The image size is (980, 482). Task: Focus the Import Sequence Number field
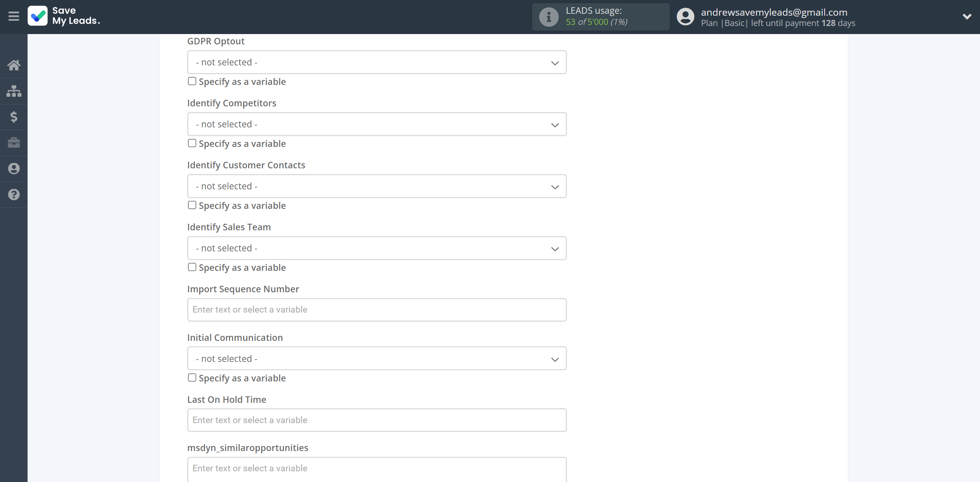[x=377, y=310]
